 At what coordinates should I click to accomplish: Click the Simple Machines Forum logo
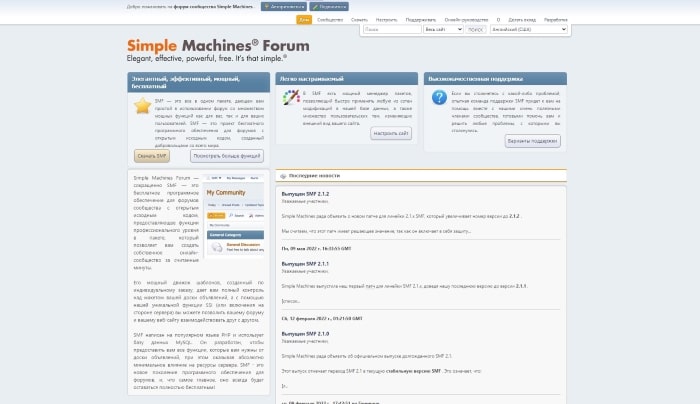tap(218, 46)
